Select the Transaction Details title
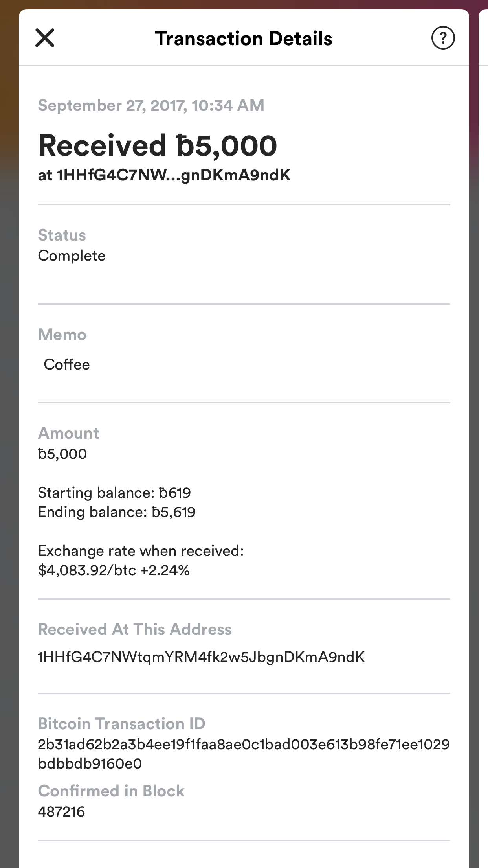This screenshot has height=868, width=488. pyautogui.click(x=244, y=38)
